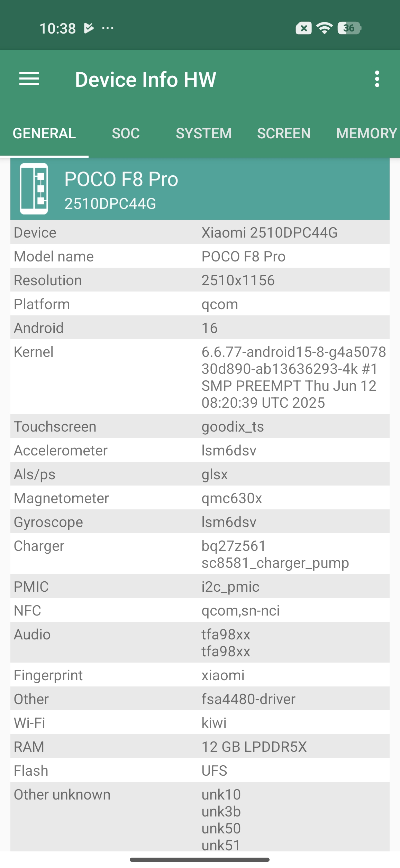The width and height of the screenshot is (400, 868).
Task: Open the SCREEN tab
Action: [284, 133]
